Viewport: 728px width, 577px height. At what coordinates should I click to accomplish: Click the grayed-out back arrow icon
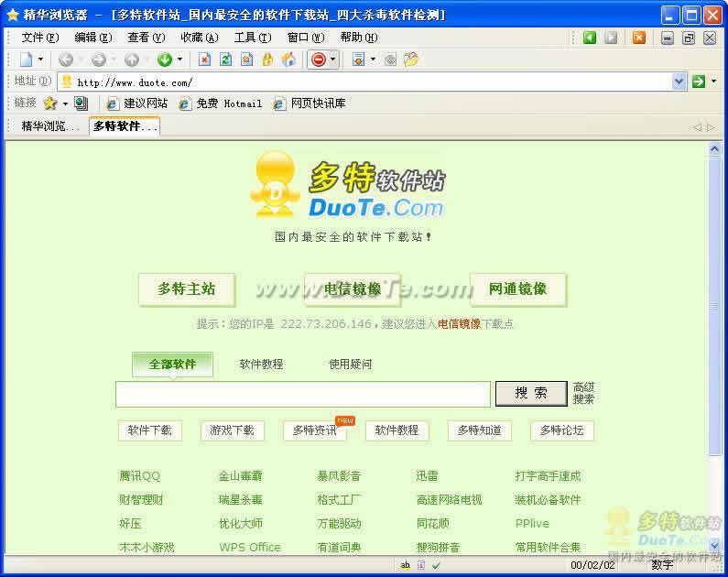point(66,60)
